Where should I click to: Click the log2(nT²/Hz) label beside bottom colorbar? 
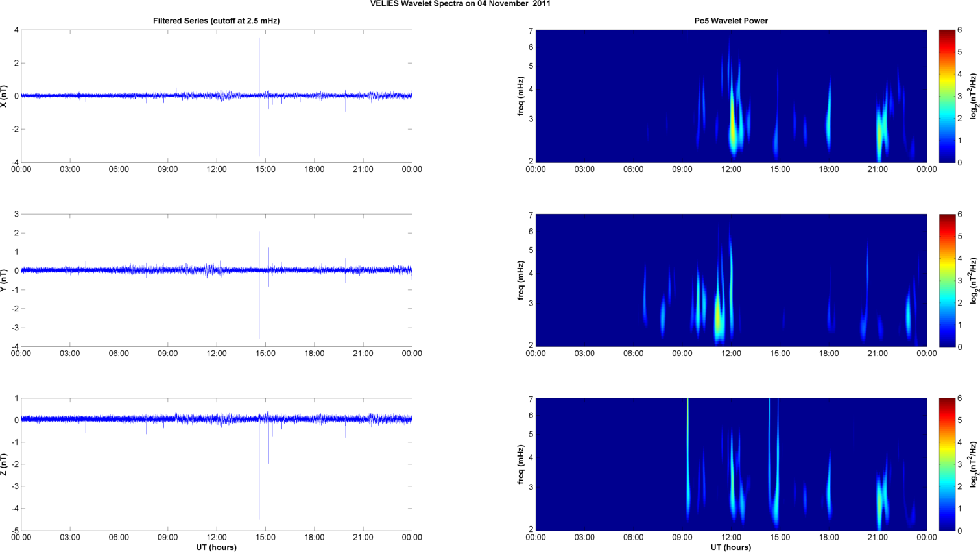(973, 464)
